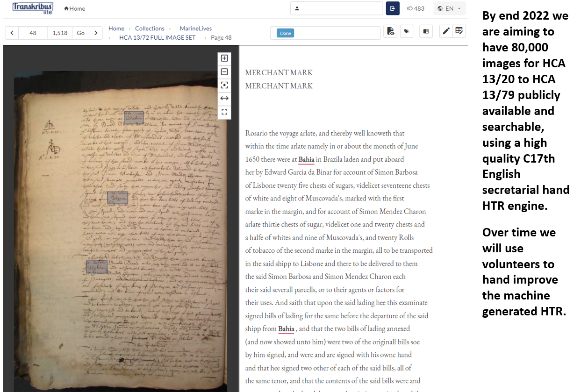Center the manuscript image in viewer
The image size is (588, 392).
tap(224, 85)
